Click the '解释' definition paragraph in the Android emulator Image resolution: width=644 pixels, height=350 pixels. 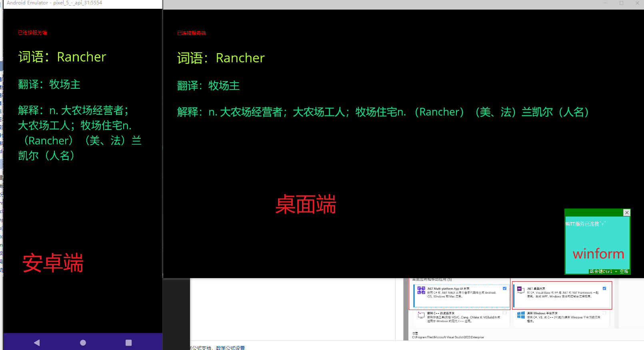pos(80,133)
